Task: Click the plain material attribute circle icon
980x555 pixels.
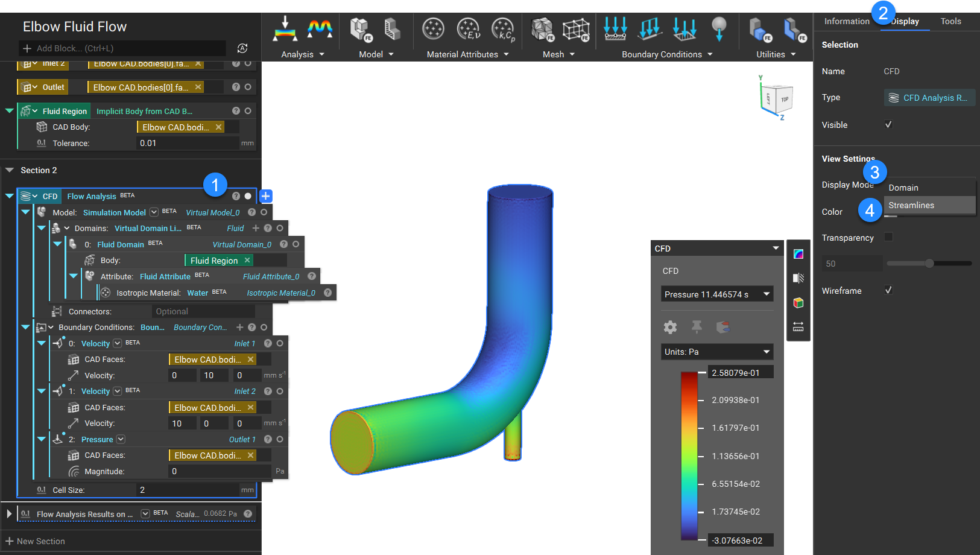Action: [x=433, y=28]
